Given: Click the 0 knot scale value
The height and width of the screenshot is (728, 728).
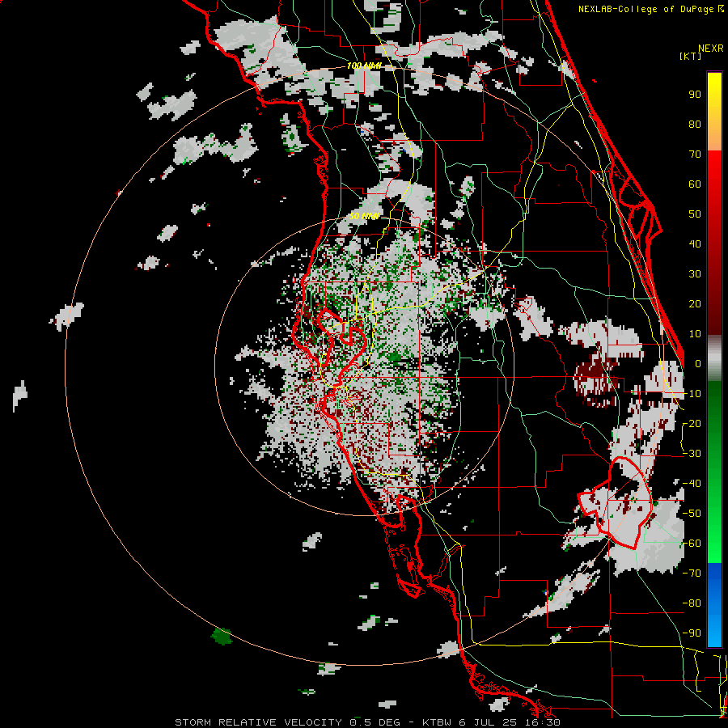Looking at the screenshot, I should click(x=698, y=364).
